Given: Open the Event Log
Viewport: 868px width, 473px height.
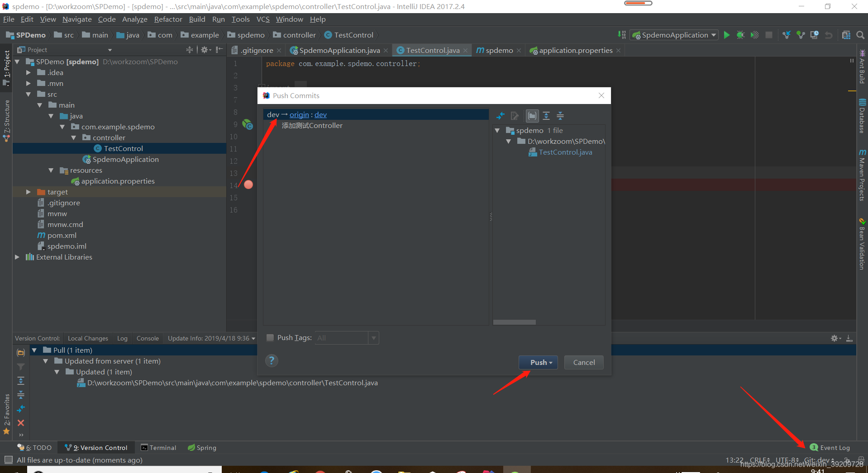Looking at the screenshot, I should point(830,448).
